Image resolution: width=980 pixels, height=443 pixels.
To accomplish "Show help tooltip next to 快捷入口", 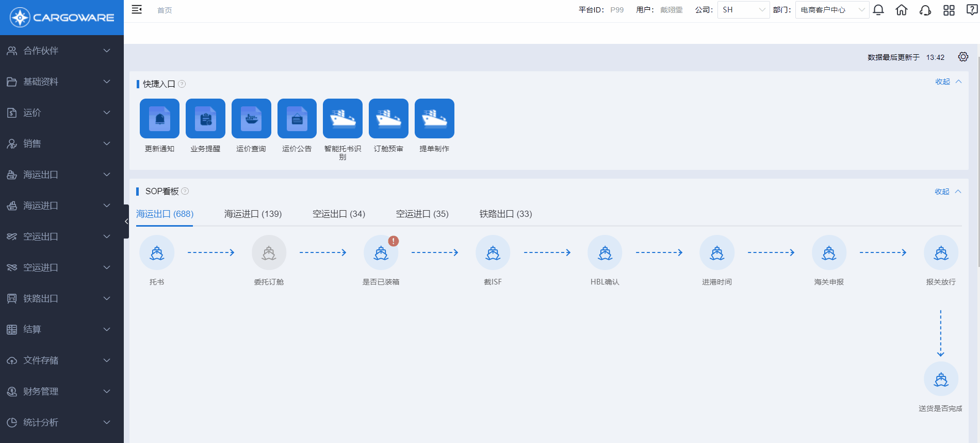I will coord(182,84).
